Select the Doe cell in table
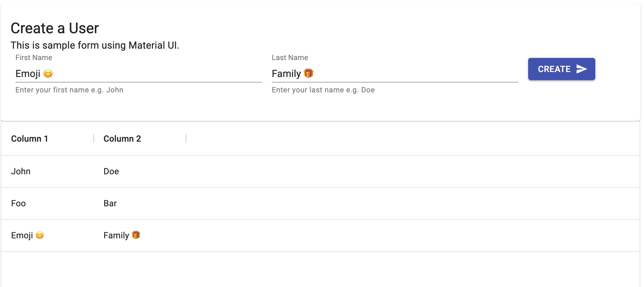 (140, 171)
